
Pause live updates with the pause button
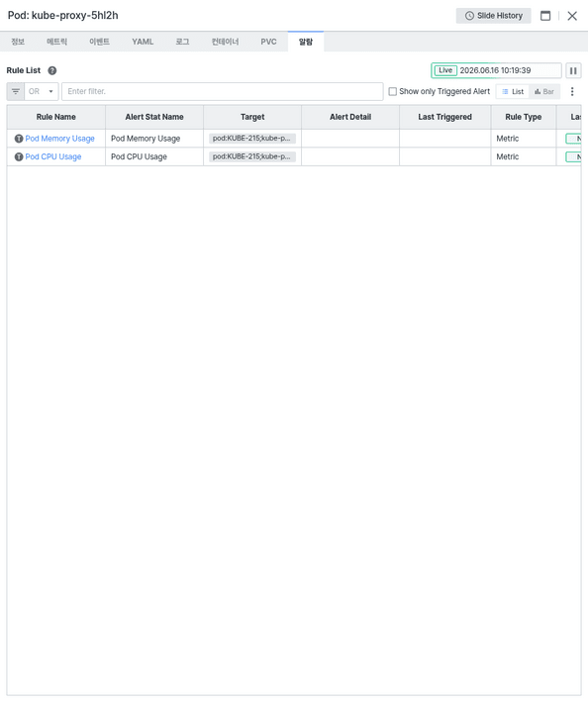(x=573, y=70)
